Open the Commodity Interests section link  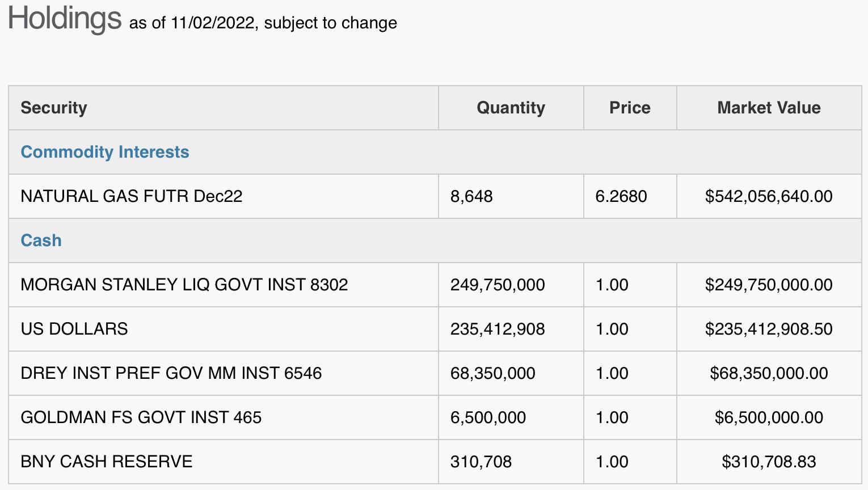105,152
